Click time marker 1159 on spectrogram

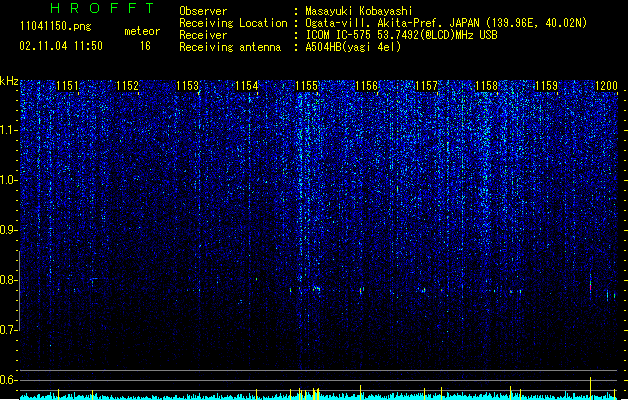[546, 86]
